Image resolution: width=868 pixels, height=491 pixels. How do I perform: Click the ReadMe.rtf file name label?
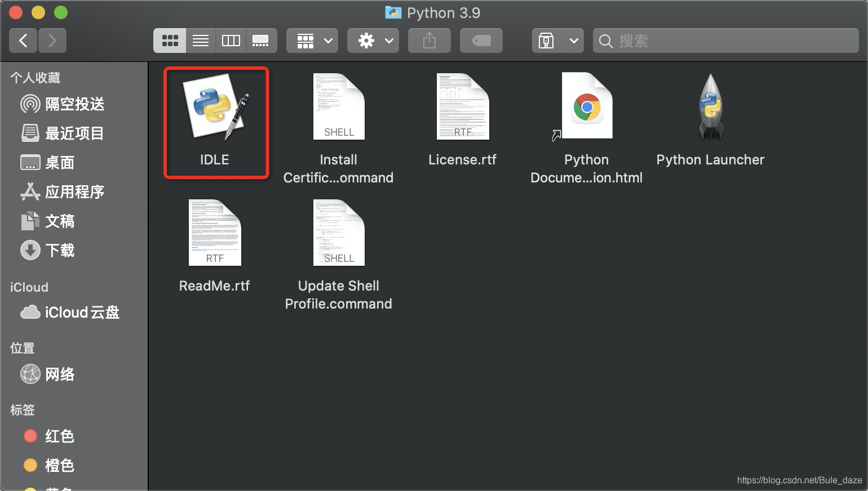point(214,286)
